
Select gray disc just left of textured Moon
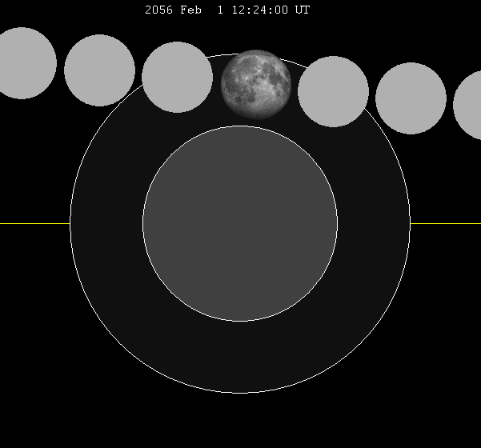[x=177, y=77]
